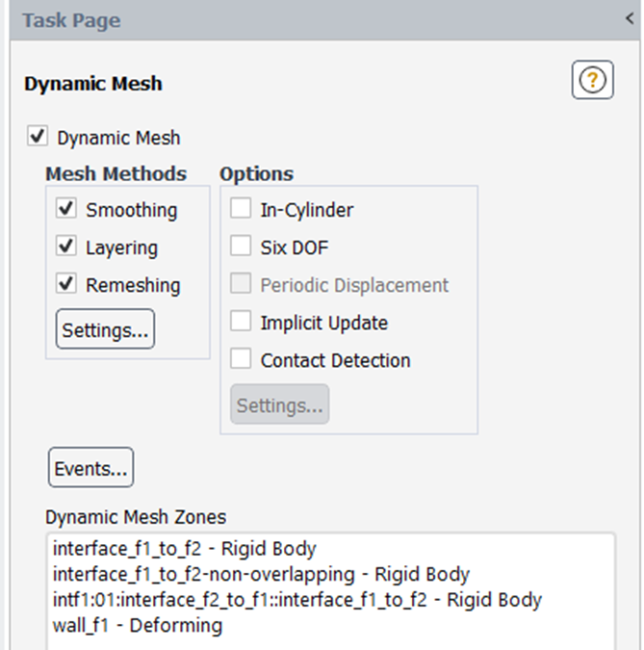Viewport: 644px width, 650px height.
Task: Click the greyed-out Options Settings button
Action: (x=279, y=405)
